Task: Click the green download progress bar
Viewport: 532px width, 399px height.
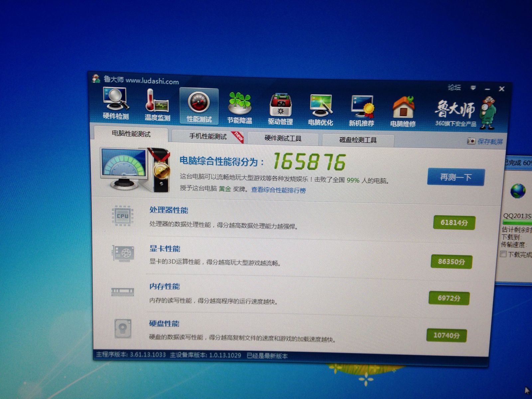Action: pyautogui.click(x=517, y=222)
